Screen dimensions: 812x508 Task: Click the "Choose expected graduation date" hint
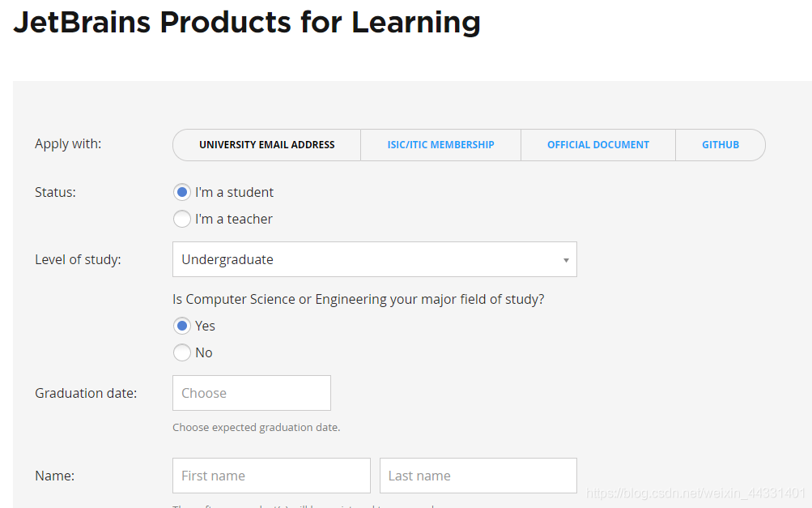(256, 427)
